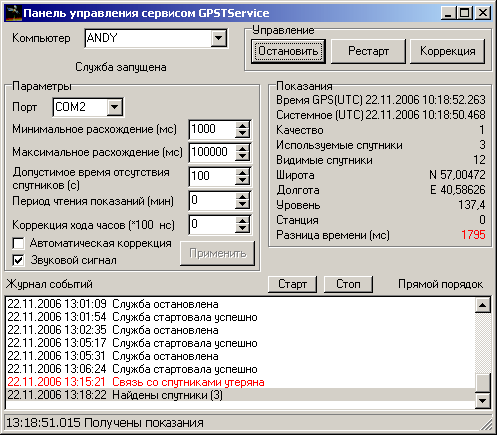
Task: Click the Системное (UTC) reading line
Action: tap(381, 115)
